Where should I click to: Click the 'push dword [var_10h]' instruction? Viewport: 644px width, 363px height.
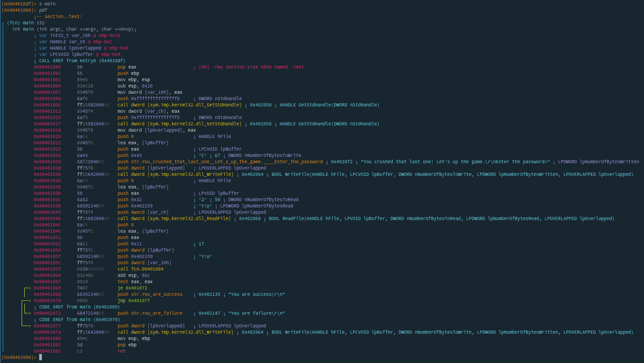[145, 262]
